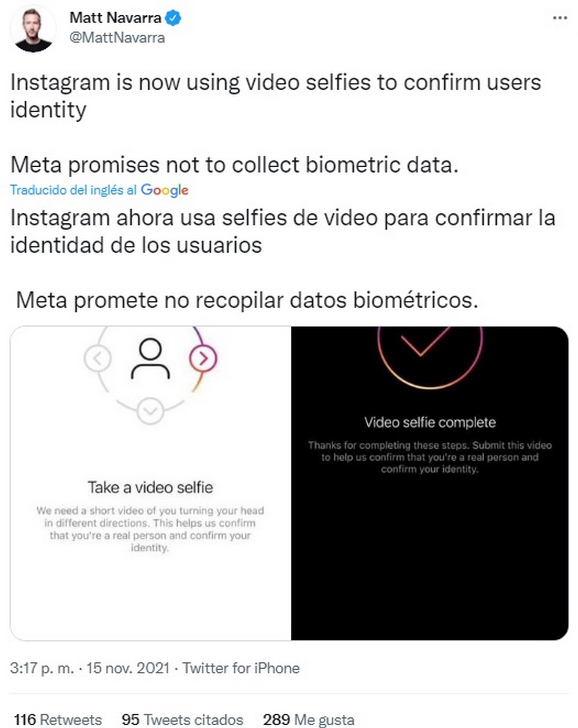This screenshot has height=728, width=578.
Task: Click the blue verified badge next to Matt Navarra
Action: coord(173,18)
